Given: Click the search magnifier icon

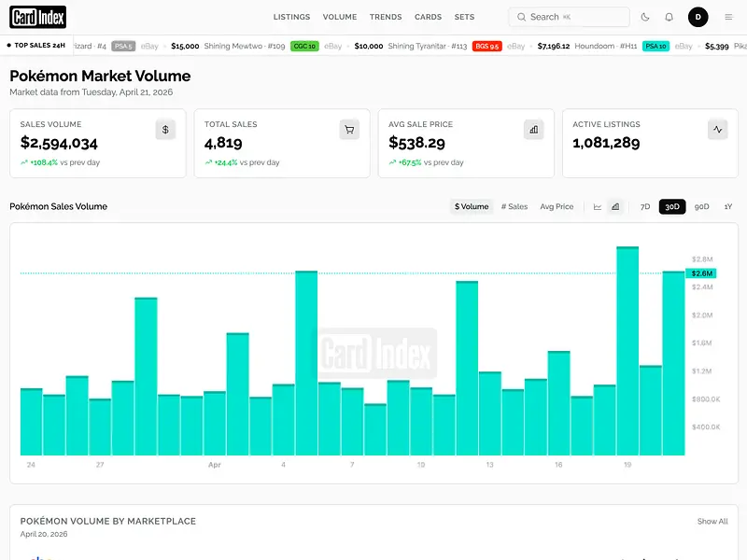Looking at the screenshot, I should (521, 17).
